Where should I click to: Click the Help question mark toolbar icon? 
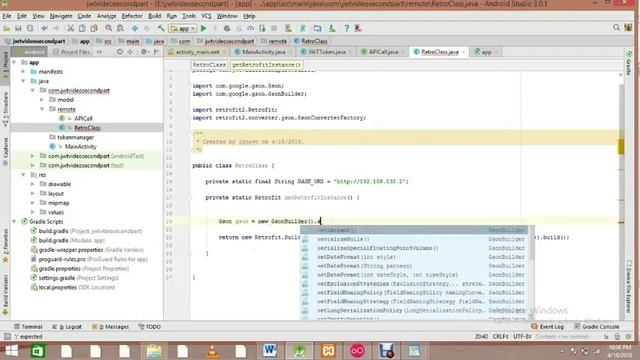[347, 28]
